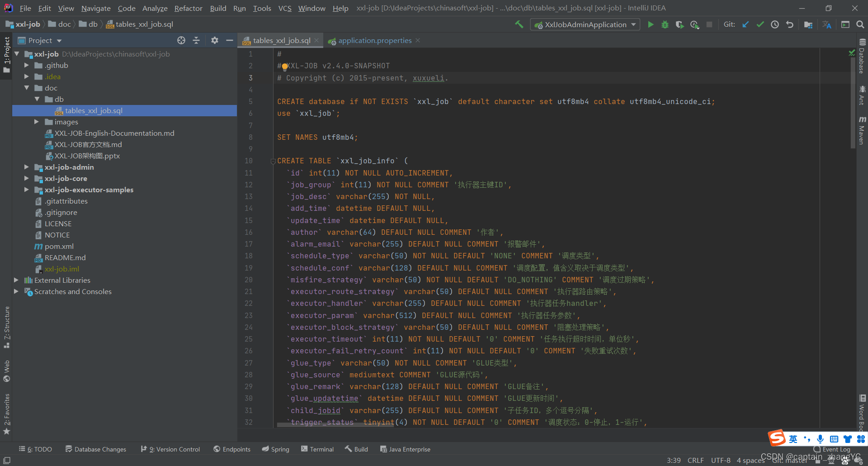Hide the Project tool window
The height and width of the screenshot is (466, 868).
(230, 40)
